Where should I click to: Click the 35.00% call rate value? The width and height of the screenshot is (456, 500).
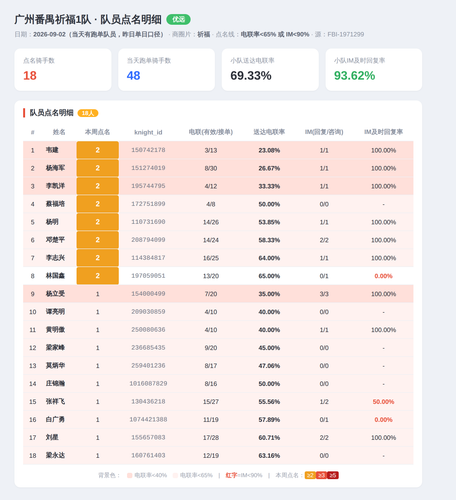click(x=269, y=294)
